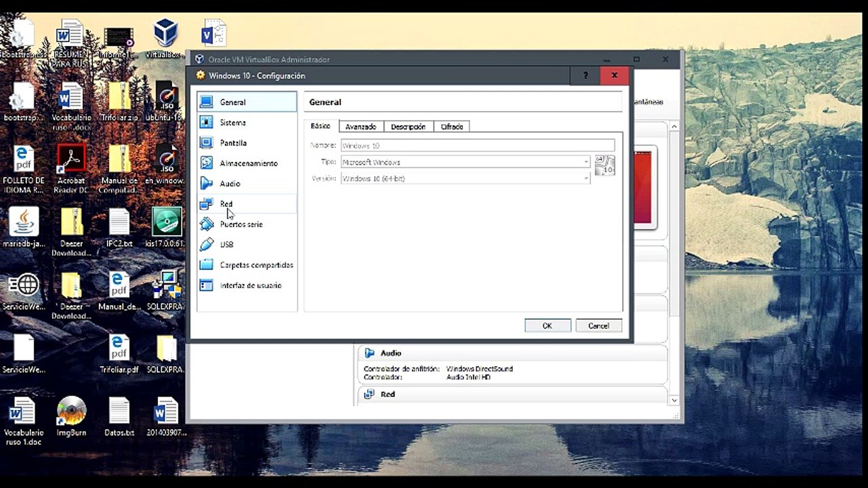
Task: Select the VirtualBox desktop shortcut
Action: tap(165, 39)
